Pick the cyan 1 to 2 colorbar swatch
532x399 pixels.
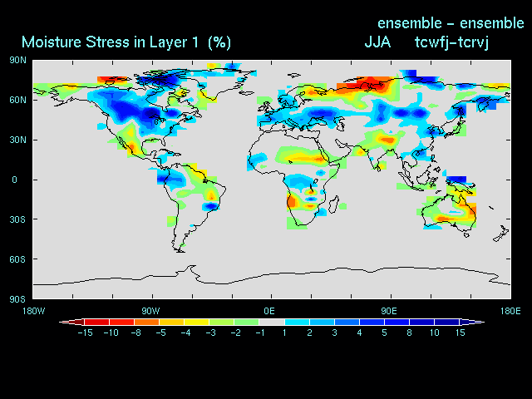click(297, 322)
